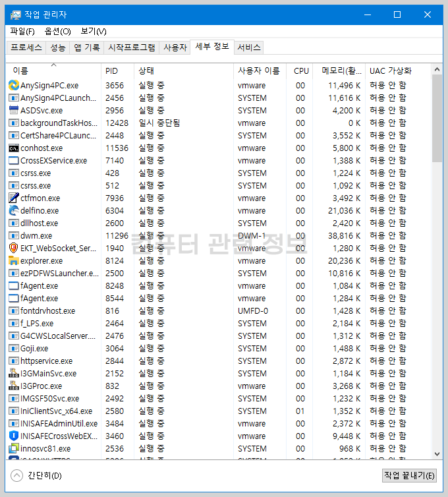Screen dimensions: 448x497
Task: Select the csrss.exe row with PID 512
Action: [219, 185]
